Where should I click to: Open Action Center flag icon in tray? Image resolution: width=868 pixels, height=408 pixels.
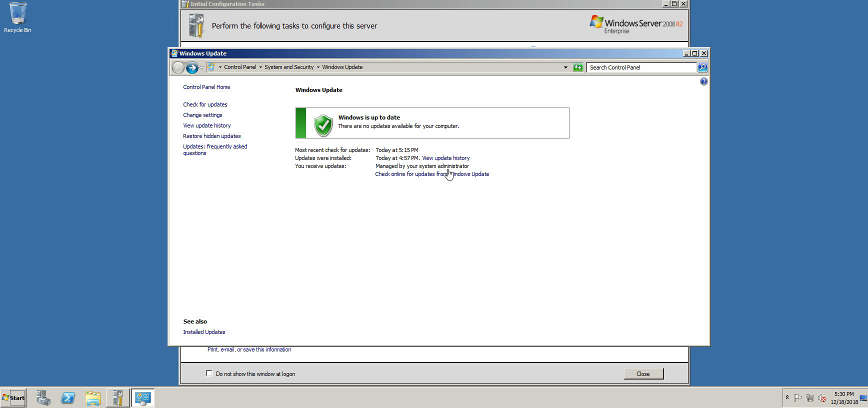coord(798,398)
